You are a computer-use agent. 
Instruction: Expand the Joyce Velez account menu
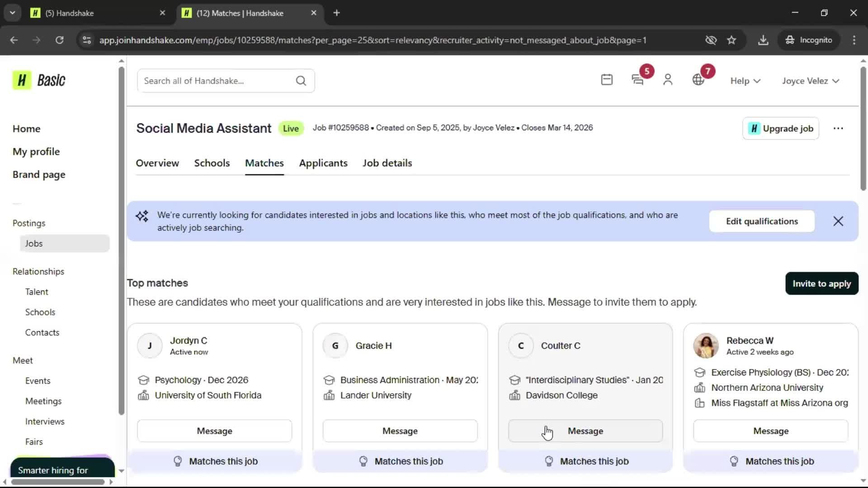click(x=811, y=81)
